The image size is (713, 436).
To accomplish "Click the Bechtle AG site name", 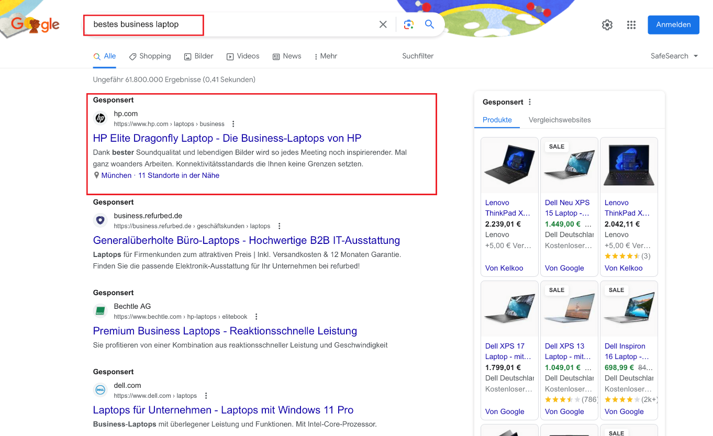I will (132, 306).
